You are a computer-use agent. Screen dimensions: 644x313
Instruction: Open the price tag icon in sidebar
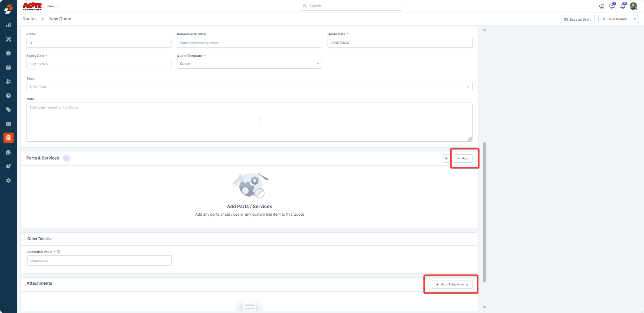8,110
